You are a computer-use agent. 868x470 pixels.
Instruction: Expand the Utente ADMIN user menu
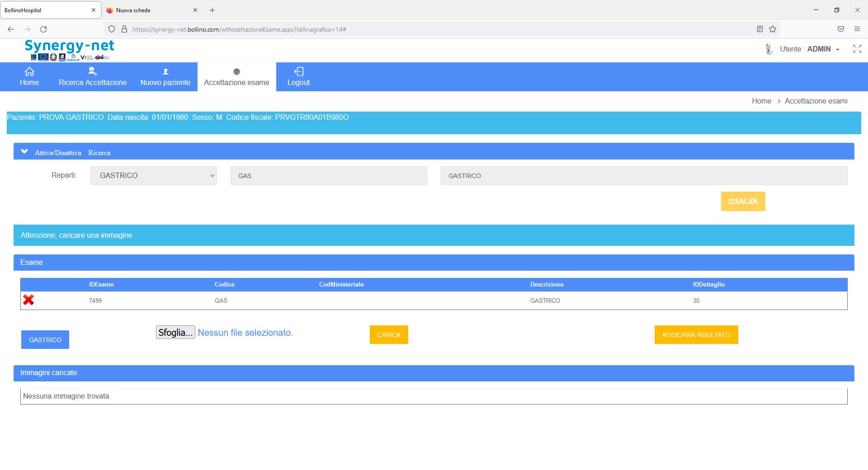click(x=809, y=49)
